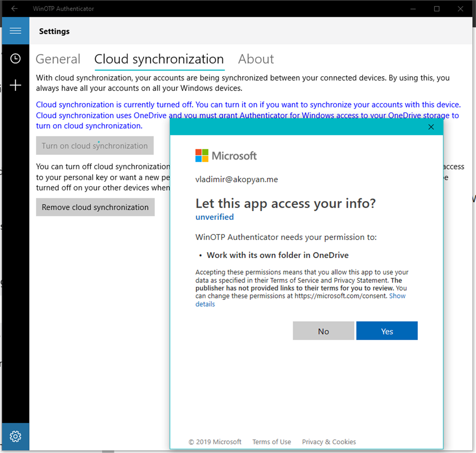
Task: Click Remove cloud synchronization
Action: [x=95, y=207]
